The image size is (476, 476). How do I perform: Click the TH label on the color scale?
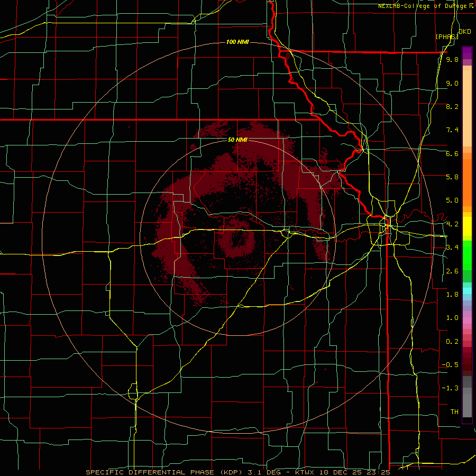click(454, 412)
